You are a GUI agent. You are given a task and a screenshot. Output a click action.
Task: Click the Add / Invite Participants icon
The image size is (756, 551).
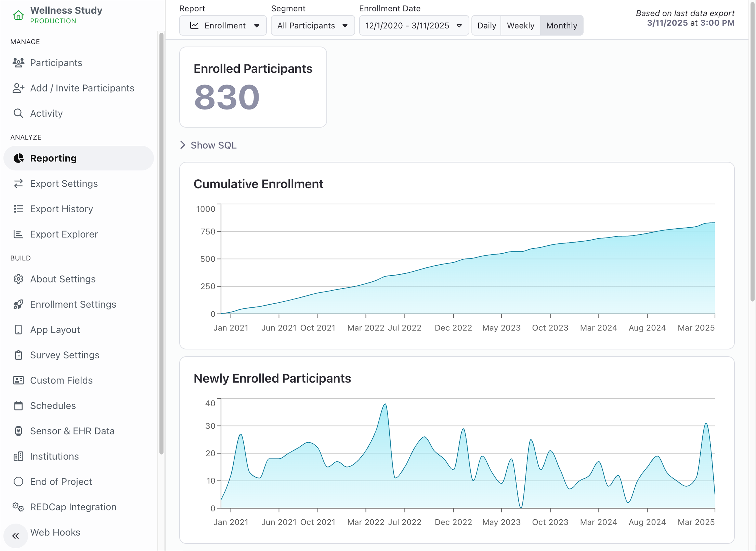pos(18,88)
